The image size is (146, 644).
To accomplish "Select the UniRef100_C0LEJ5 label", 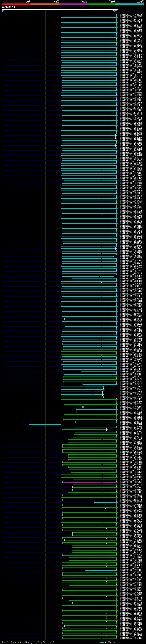I will 131,53.
